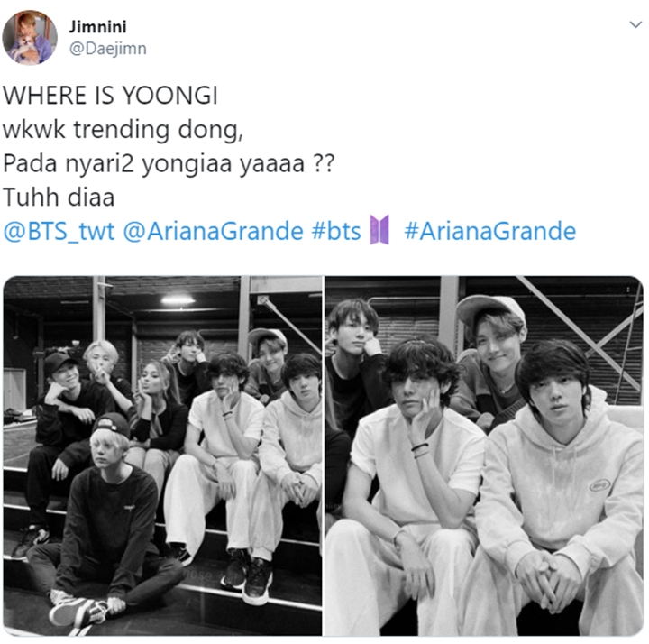The image size is (649, 644).
Task: Select the "wkwk trending dong," text line
Action: [x=123, y=130]
